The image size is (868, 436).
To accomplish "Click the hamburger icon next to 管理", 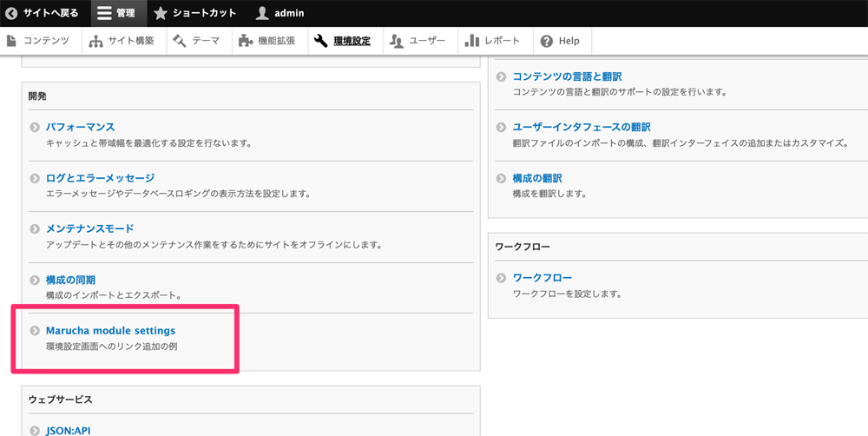I will click(104, 13).
